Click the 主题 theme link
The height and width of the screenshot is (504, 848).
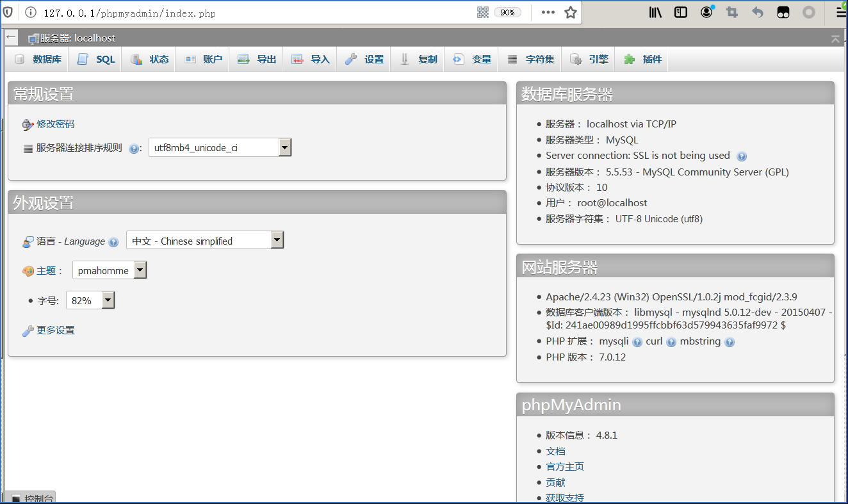[46, 270]
